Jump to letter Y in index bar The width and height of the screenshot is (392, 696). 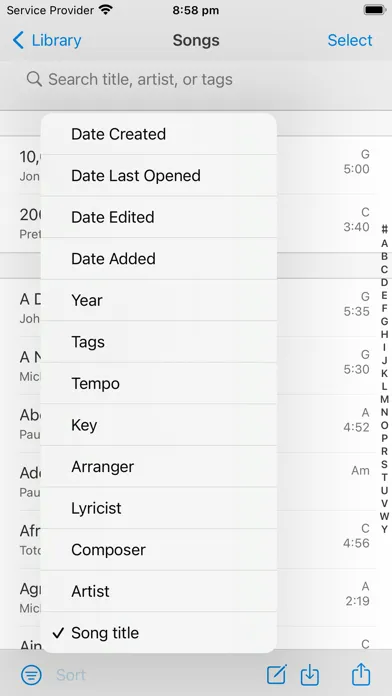click(384, 529)
